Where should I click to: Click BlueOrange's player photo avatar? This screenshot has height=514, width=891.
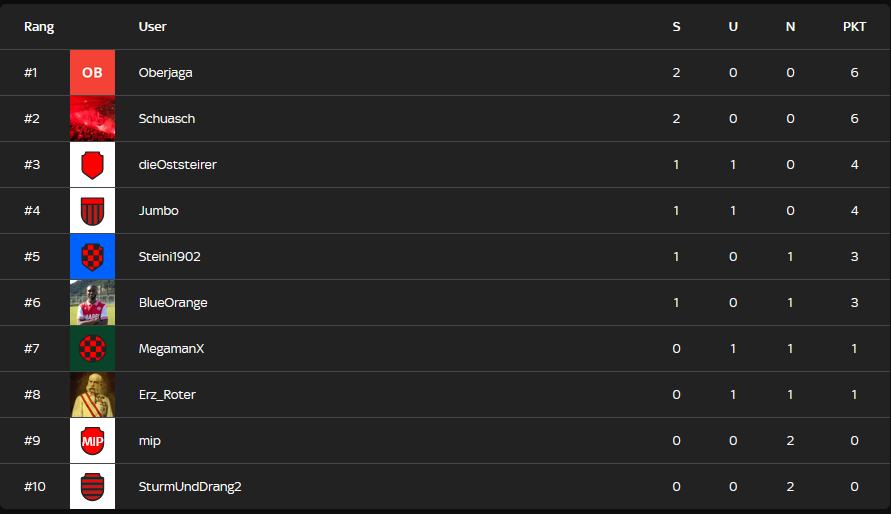(x=92, y=303)
